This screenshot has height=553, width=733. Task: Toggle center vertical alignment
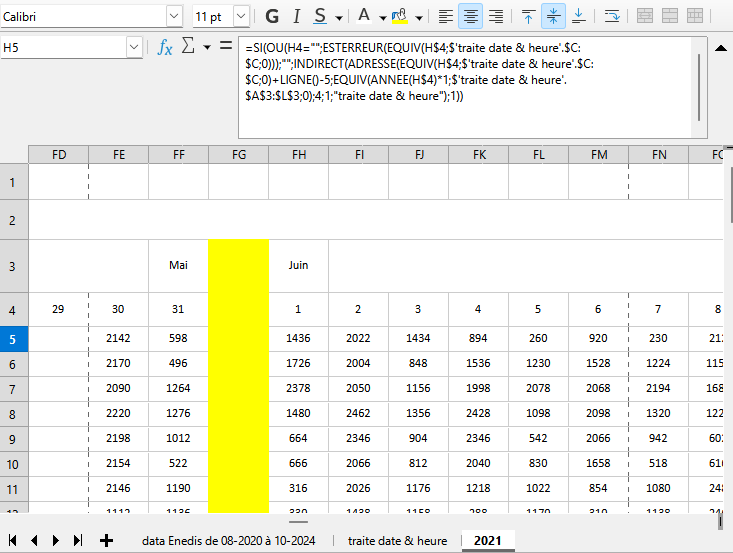coord(553,16)
